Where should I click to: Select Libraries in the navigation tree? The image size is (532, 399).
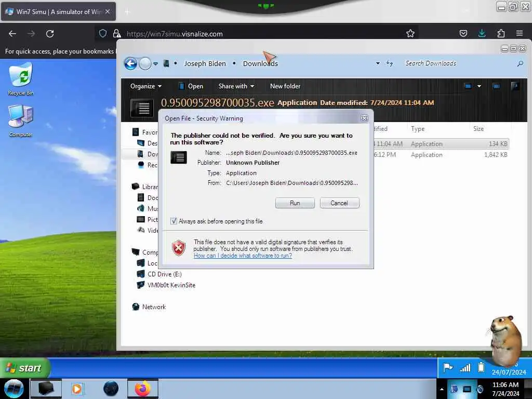(x=145, y=187)
